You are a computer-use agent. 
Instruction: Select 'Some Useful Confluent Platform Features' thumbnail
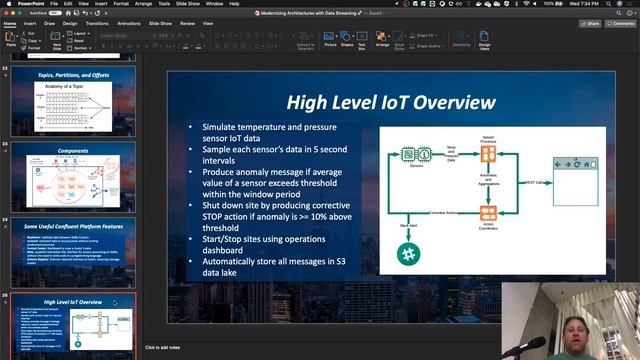click(73, 253)
